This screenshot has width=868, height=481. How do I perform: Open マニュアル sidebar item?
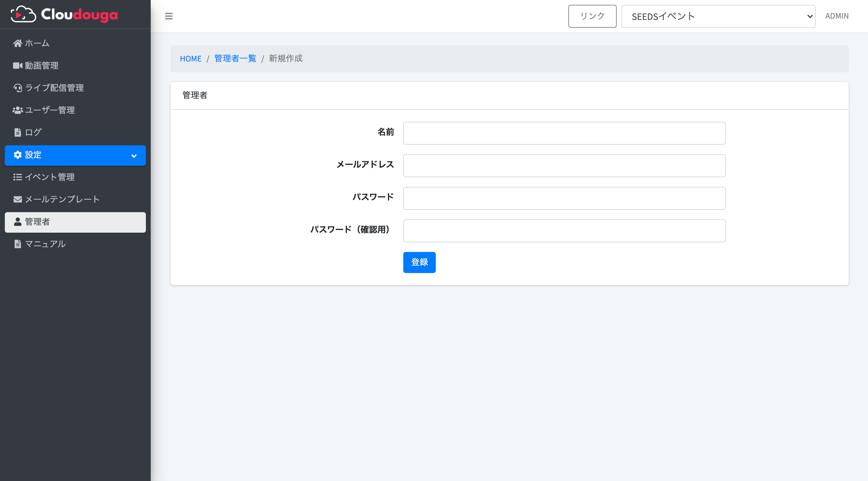click(x=75, y=244)
